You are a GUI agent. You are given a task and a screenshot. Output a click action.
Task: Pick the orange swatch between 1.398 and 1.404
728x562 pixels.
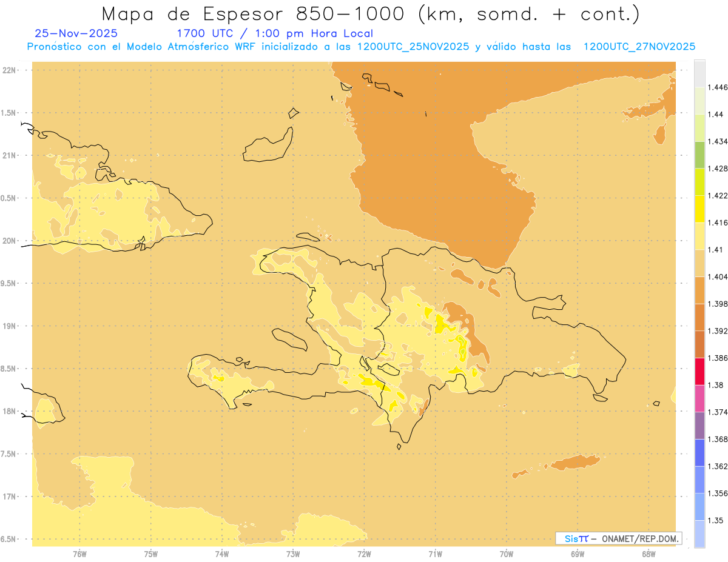tap(699, 290)
